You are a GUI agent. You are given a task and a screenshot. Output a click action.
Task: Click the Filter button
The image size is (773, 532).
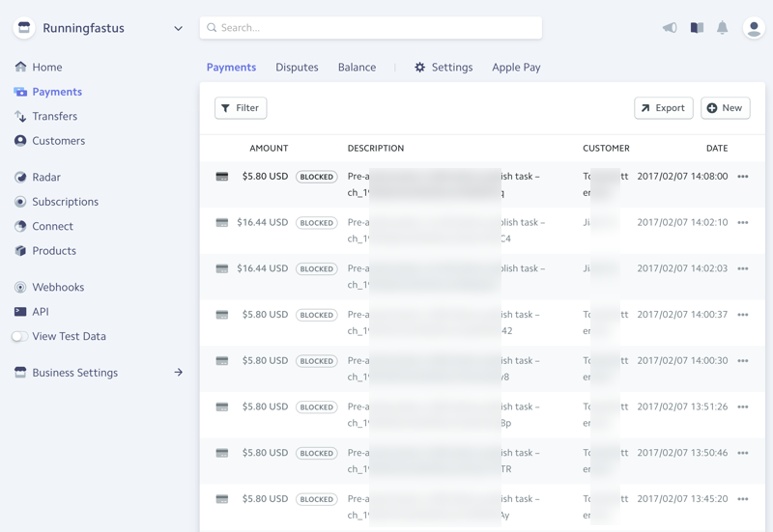pos(241,108)
